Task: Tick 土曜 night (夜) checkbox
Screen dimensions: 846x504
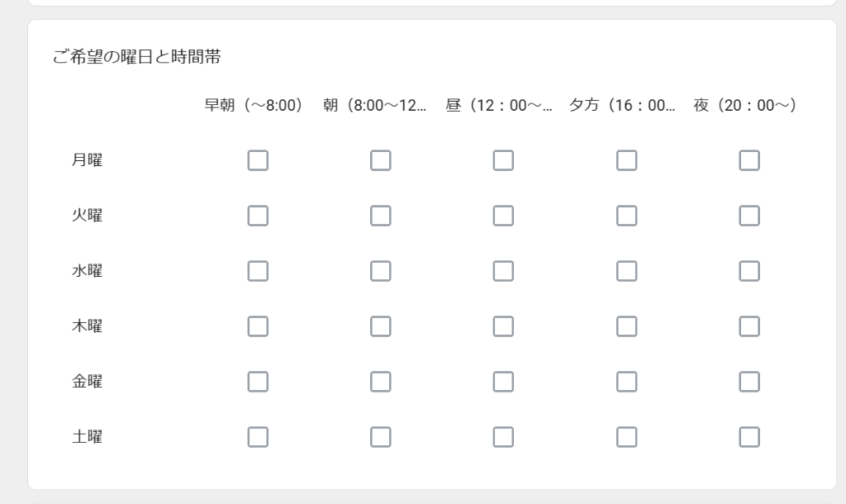Action: click(749, 436)
